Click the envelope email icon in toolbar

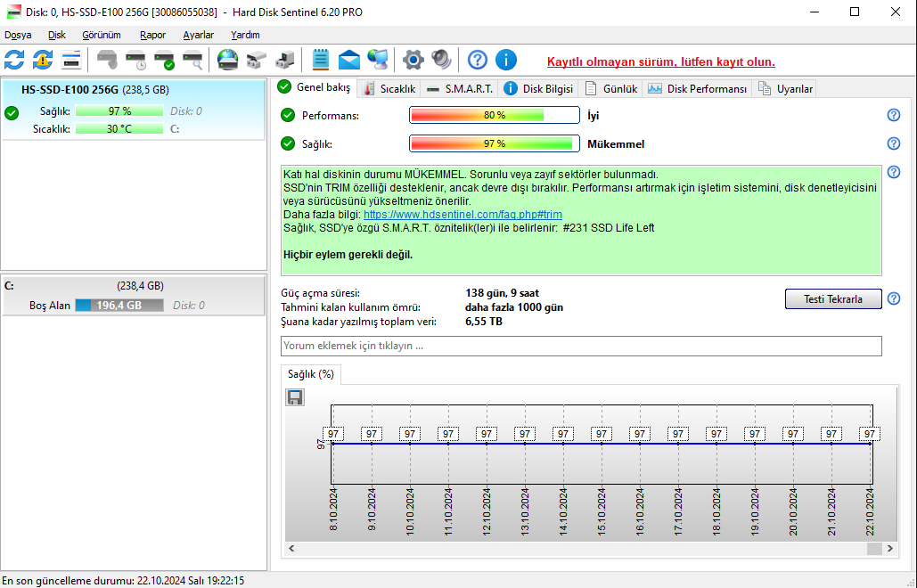(349, 60)
